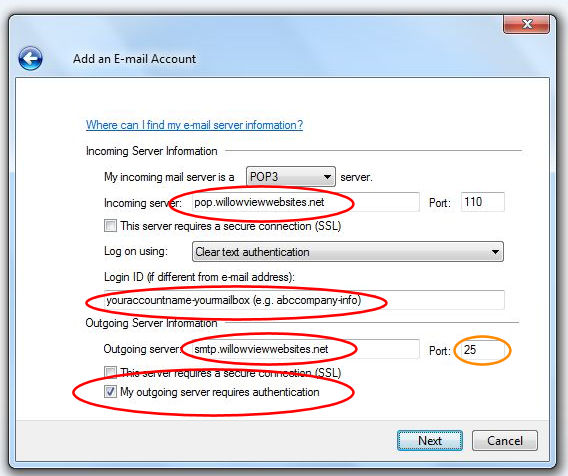Enable SSL checkbox under Outgoing server
This screenshot has height=476, width=568.
tap(110, 372)
